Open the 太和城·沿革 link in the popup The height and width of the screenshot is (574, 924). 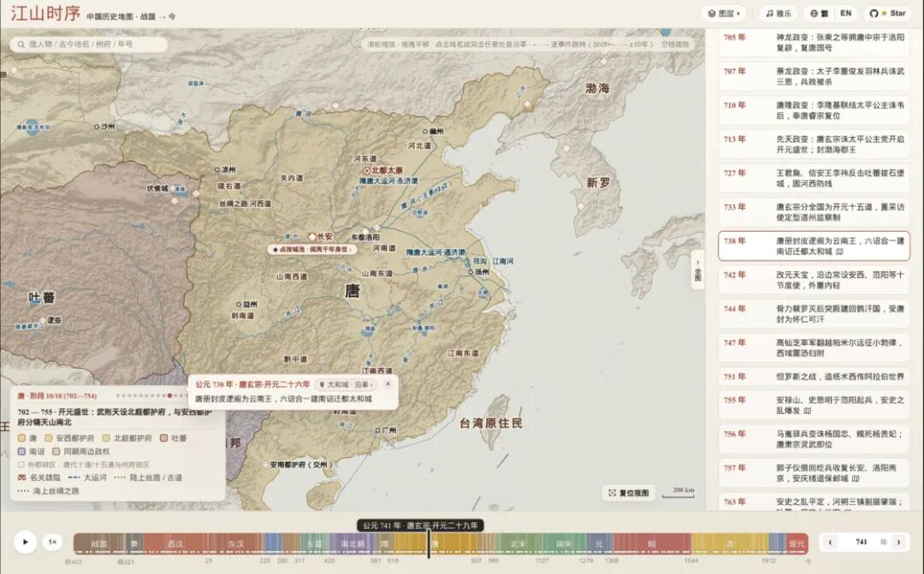point(346,384)
